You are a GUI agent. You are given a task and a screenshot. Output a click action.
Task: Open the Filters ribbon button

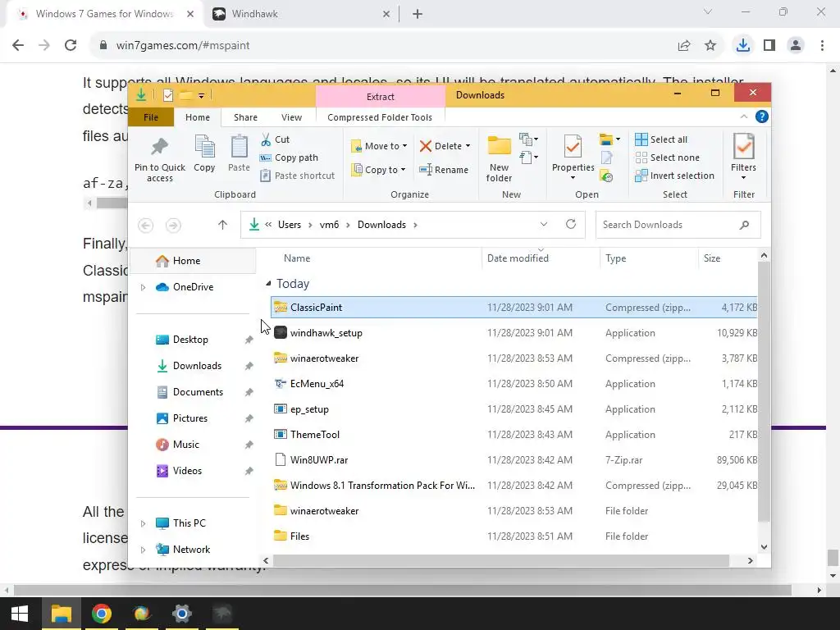(743, 157)
